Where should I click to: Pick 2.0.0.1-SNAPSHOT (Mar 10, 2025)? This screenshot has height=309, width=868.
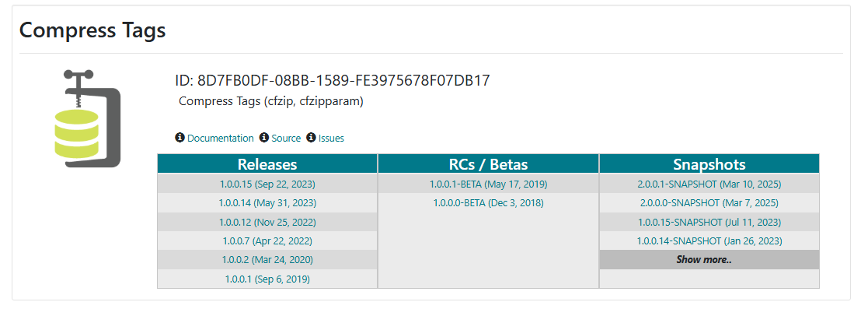[x=709, y=184]
